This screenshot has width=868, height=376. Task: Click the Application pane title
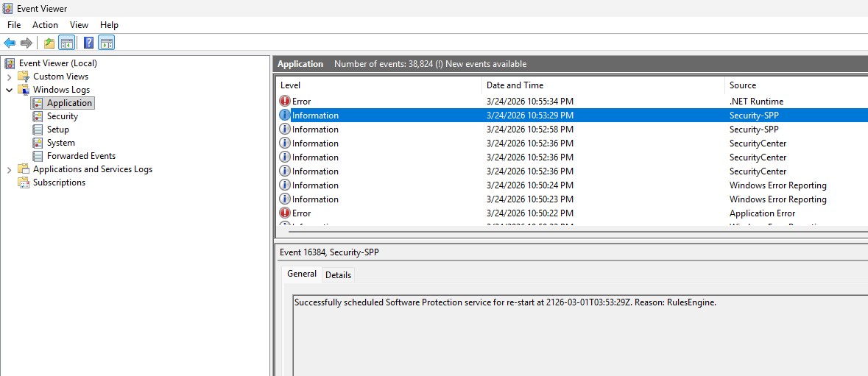point(300,64)
